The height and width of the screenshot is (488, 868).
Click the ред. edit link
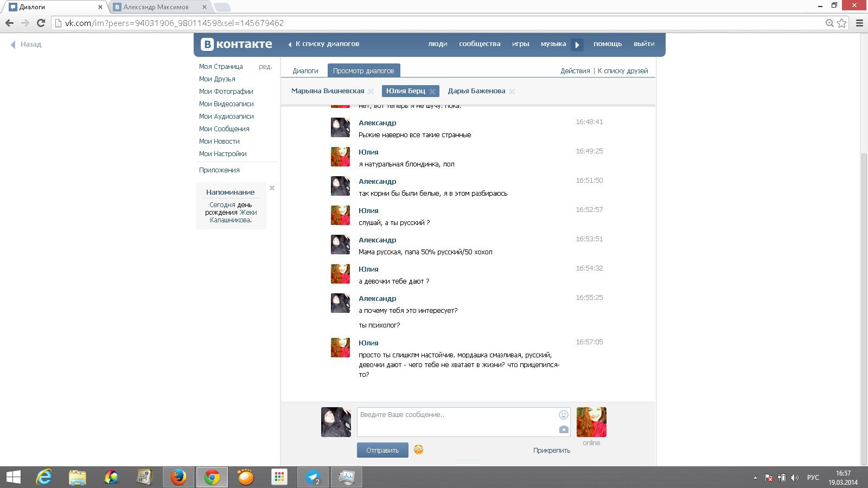(x=265, y=67)
